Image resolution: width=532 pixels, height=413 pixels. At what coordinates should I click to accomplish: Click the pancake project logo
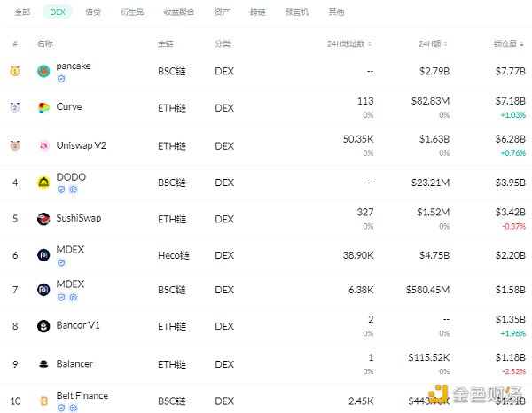coord(43,71)
